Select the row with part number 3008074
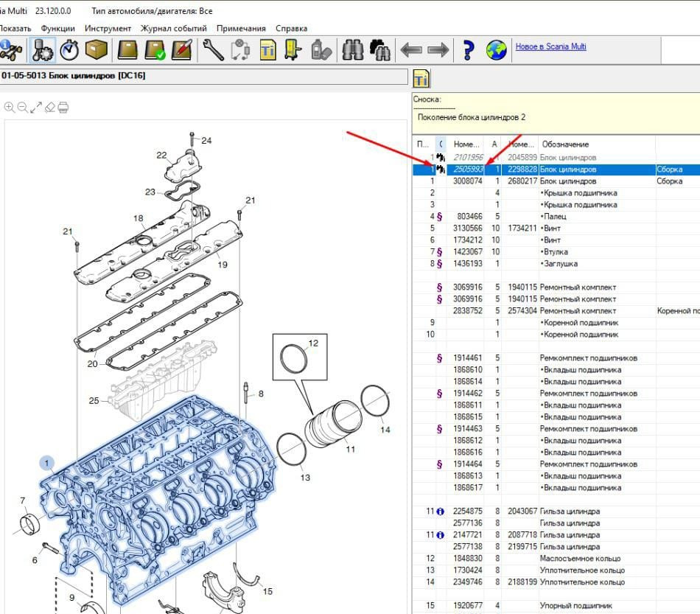Viewport: 700px width, 614px height. [468, 181]
